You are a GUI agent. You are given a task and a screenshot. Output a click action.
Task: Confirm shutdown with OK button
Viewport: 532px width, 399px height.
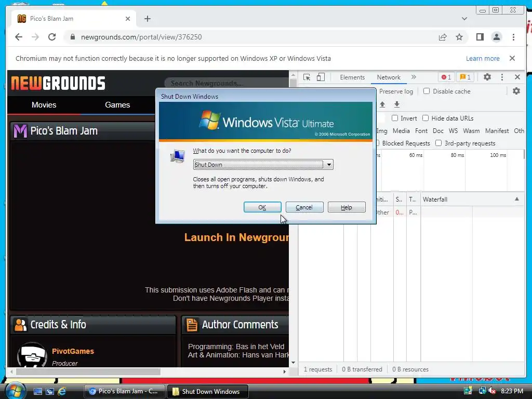pyautogui.click(x=262, y=207)
